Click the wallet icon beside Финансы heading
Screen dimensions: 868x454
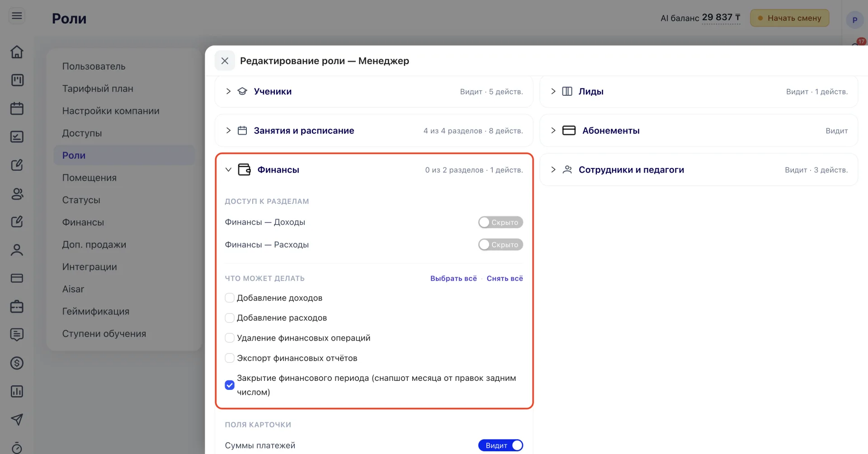tap(244, 170)
